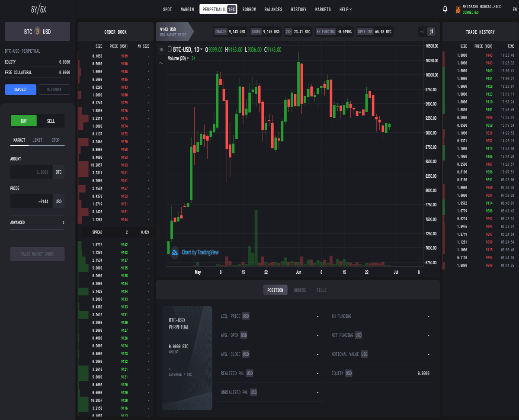
Task: Click the Bitcoin coin icon in the BTC-USD selector
Action: click(37, 32)
